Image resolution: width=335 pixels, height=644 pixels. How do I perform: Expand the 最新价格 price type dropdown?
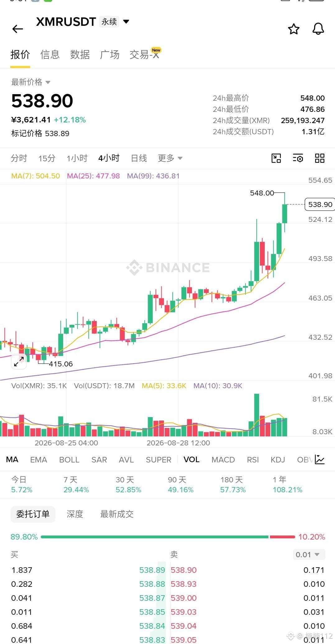point(48,82)
